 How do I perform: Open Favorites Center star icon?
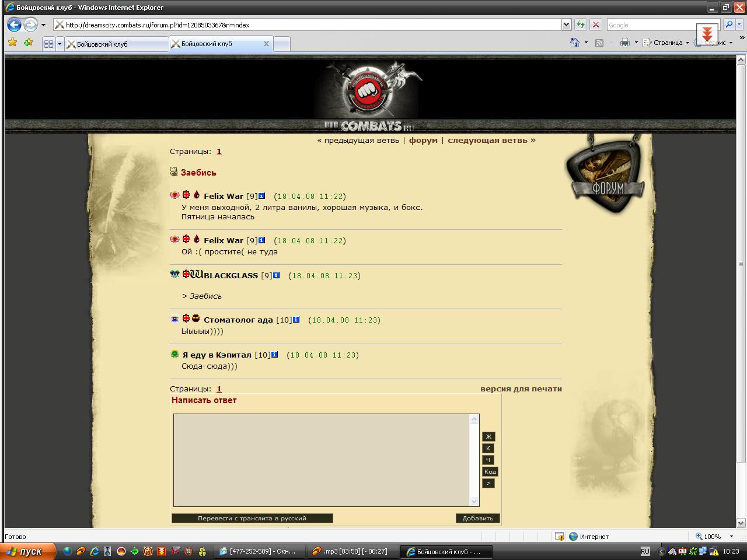[12, 43]
